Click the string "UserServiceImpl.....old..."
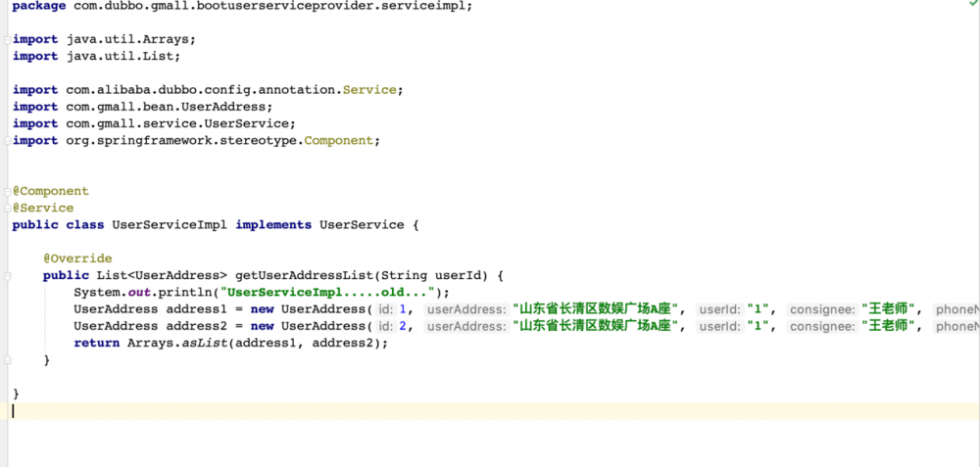 click(327, 292)
